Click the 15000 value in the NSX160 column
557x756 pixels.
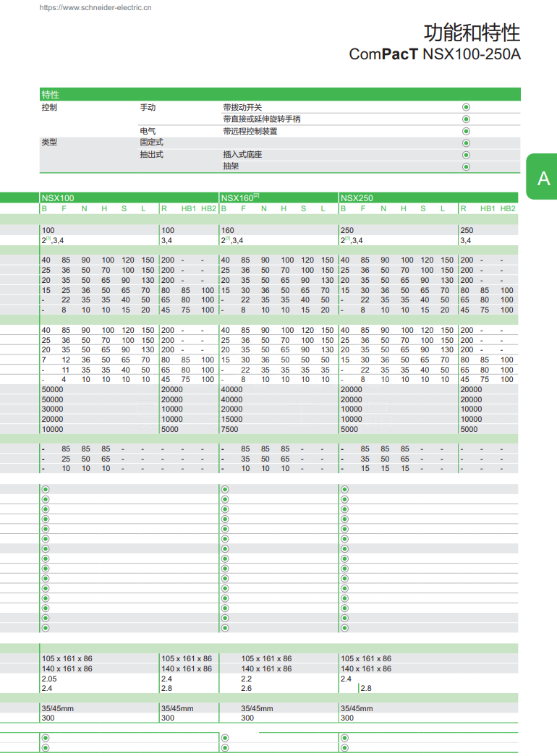tap(231, 419)
